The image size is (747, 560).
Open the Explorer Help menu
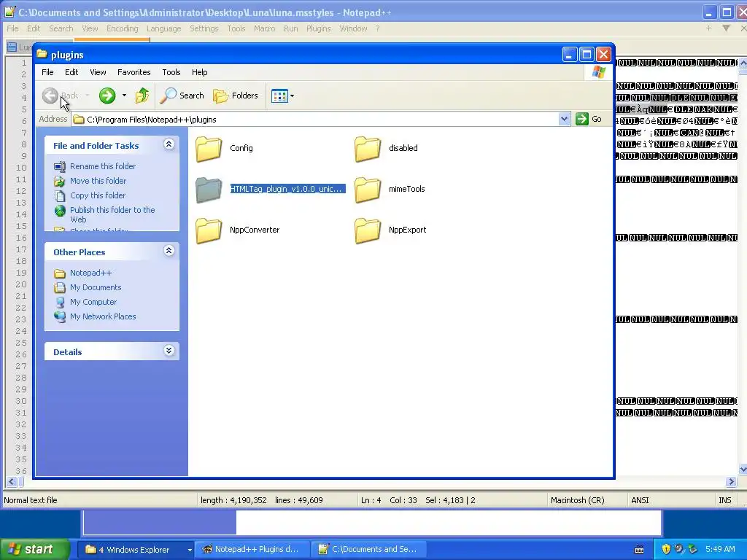[x=200, y=72]
